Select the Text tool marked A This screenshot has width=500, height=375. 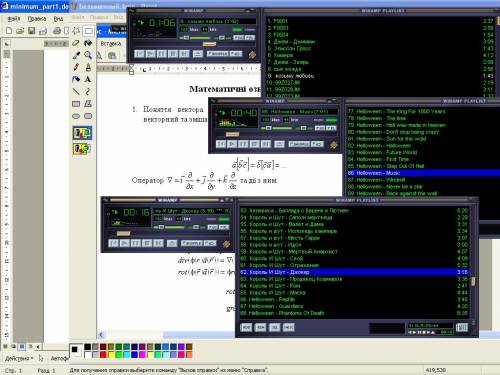click(88, 79)
